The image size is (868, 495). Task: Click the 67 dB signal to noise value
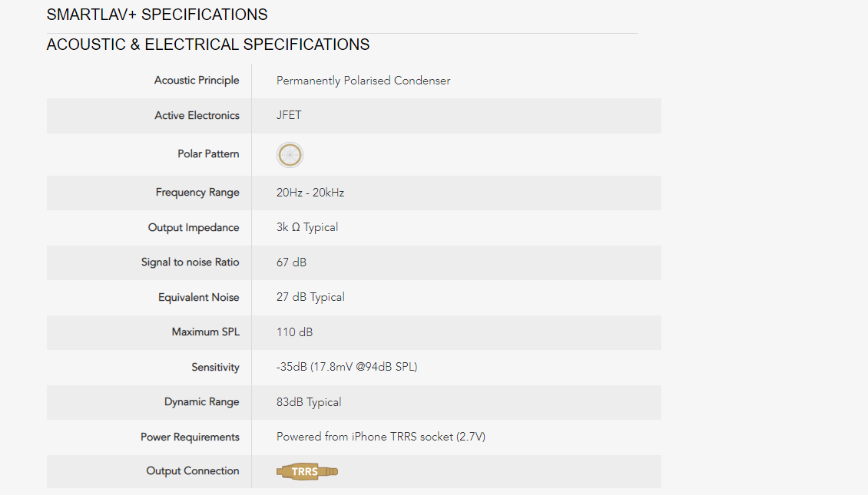click(291, 262)
